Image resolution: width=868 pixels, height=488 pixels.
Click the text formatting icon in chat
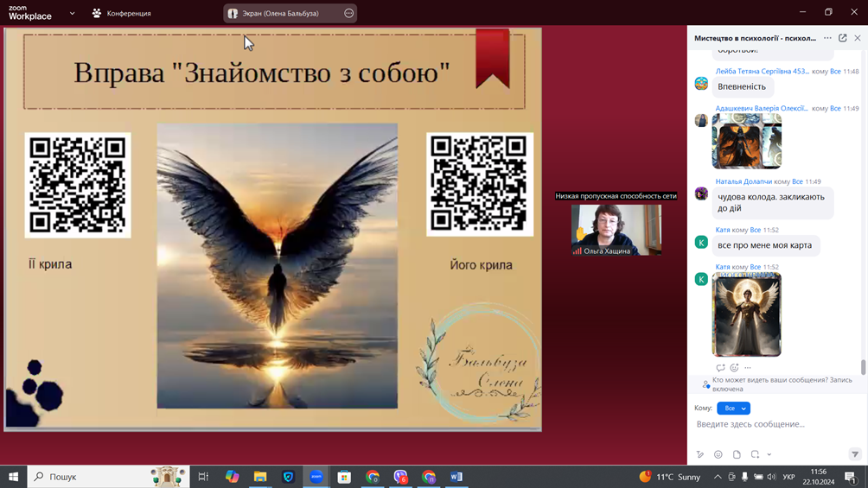click(x=700, y=454)
